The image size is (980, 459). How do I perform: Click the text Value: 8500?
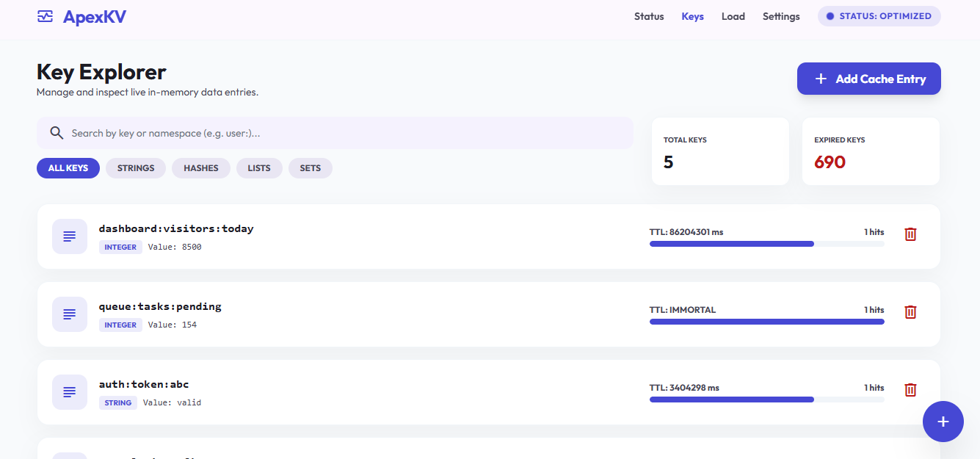pyautogui.click(x=175, y=247)
